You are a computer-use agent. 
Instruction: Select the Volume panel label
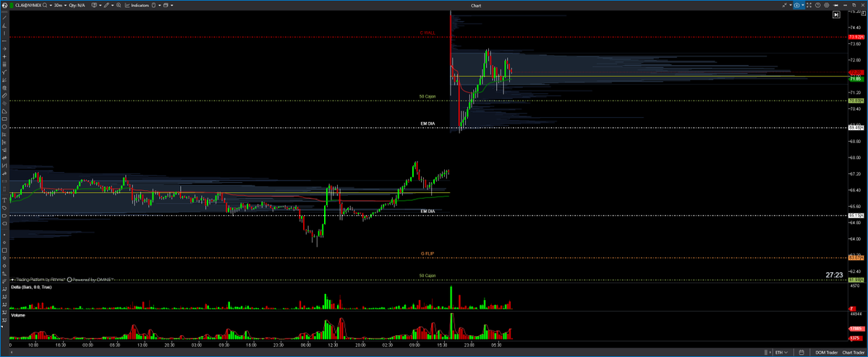pyautogui.click(x=18, y=316)
